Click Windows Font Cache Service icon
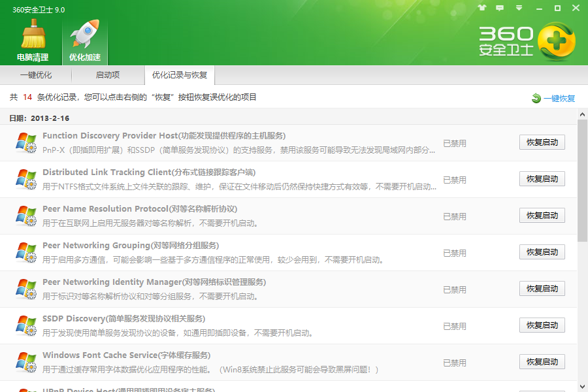This screenshot has width=588, height=392. [26, 362]
